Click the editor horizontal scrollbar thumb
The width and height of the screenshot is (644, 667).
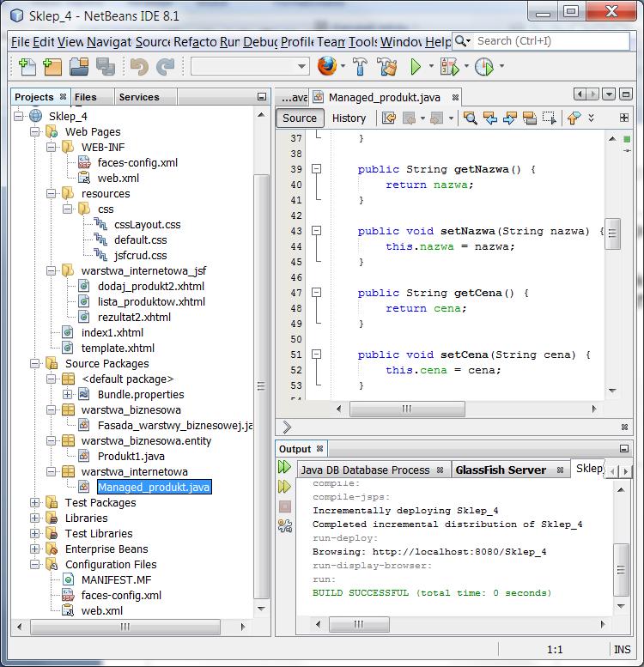(407, 409)
